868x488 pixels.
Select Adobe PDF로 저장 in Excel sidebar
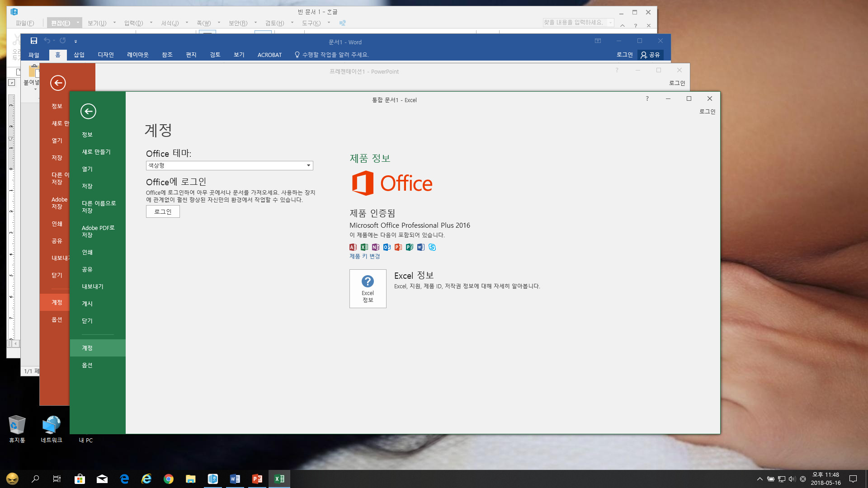[x=98, y=231]
